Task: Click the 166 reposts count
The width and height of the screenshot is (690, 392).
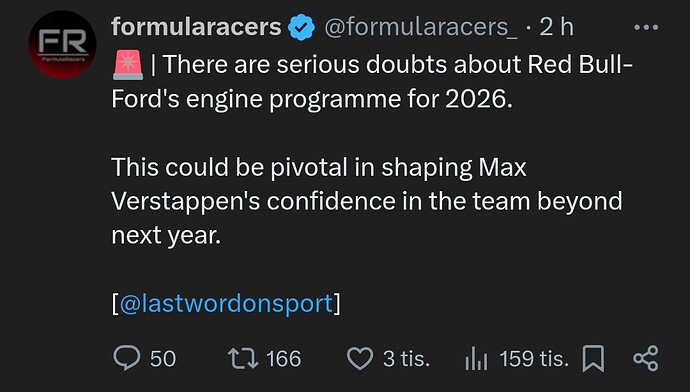Action: click(x=284, y=359)
